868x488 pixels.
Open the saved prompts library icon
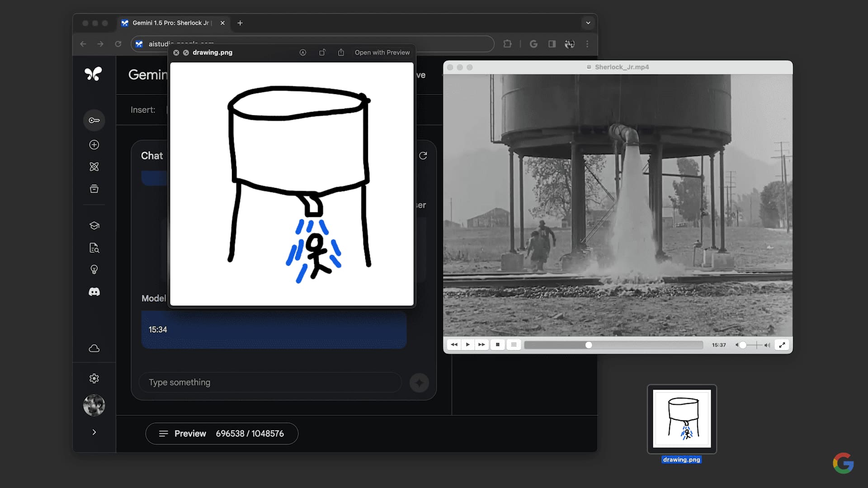[x=94, y=189]
